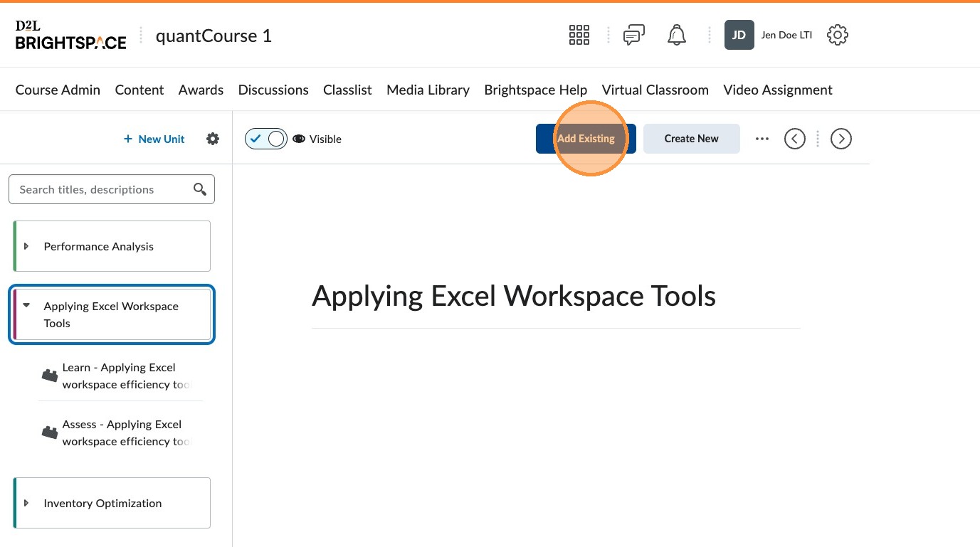Click the unit settings gear beside New Unit

coord(213,139)
